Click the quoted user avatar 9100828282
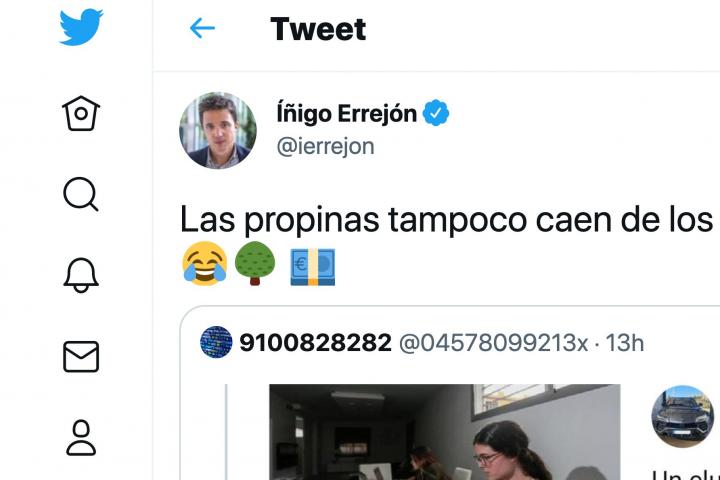 point(216,342)
